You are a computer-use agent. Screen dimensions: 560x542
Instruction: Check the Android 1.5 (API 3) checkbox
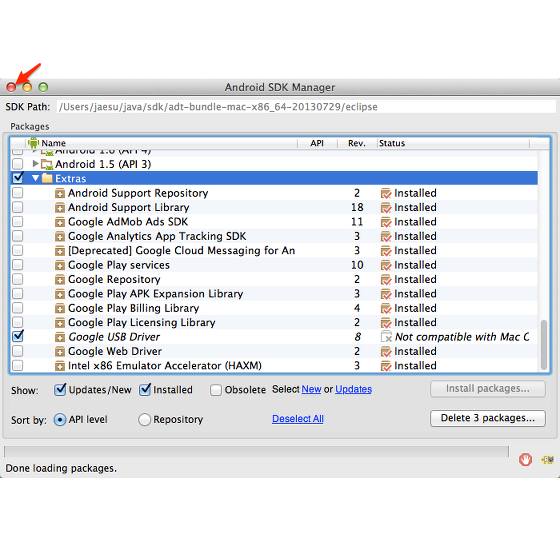tap(18, 164)
